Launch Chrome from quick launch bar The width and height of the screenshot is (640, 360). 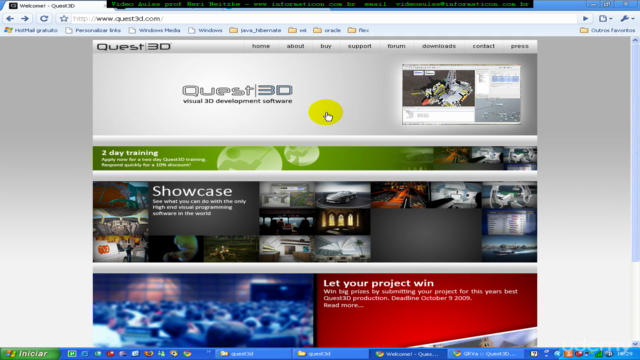click(x=187, y=353)
